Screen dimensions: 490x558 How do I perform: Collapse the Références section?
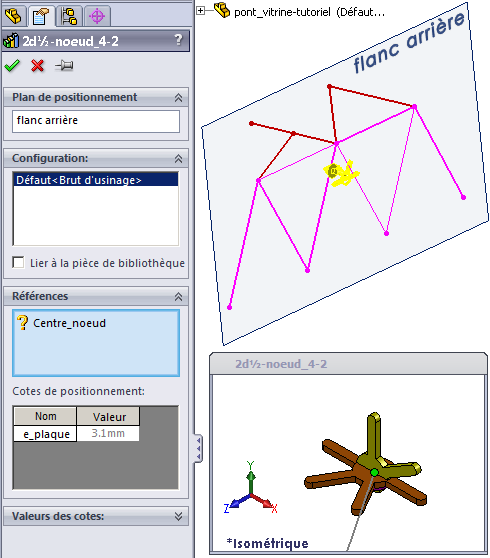point(178,296)
